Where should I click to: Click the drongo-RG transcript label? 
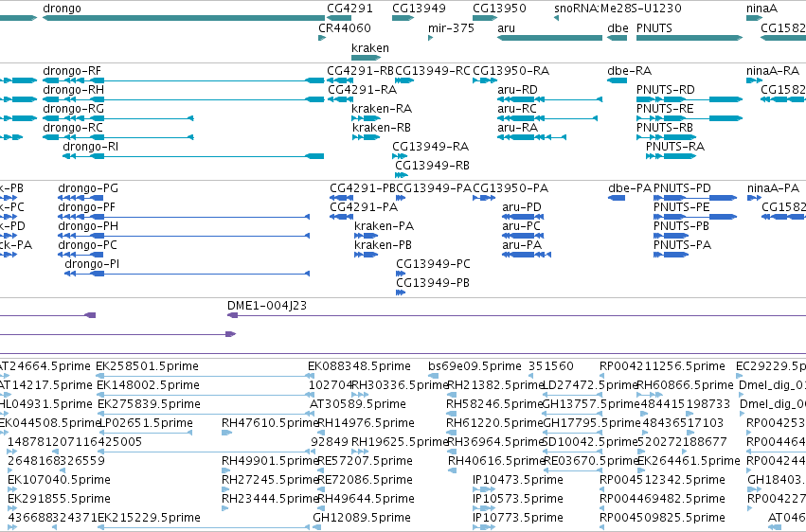click(x=73, y=108)
